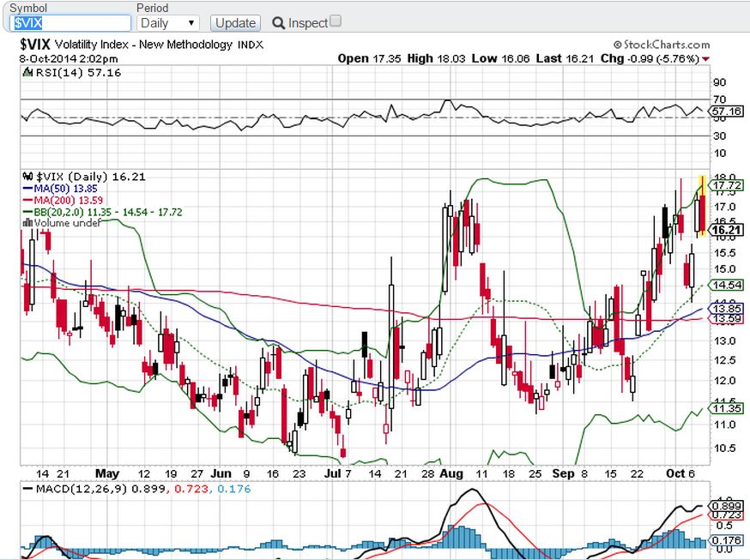750x560 pixels.
Task: Click the 0.899 MACD value tag
Action: (727, 506)
